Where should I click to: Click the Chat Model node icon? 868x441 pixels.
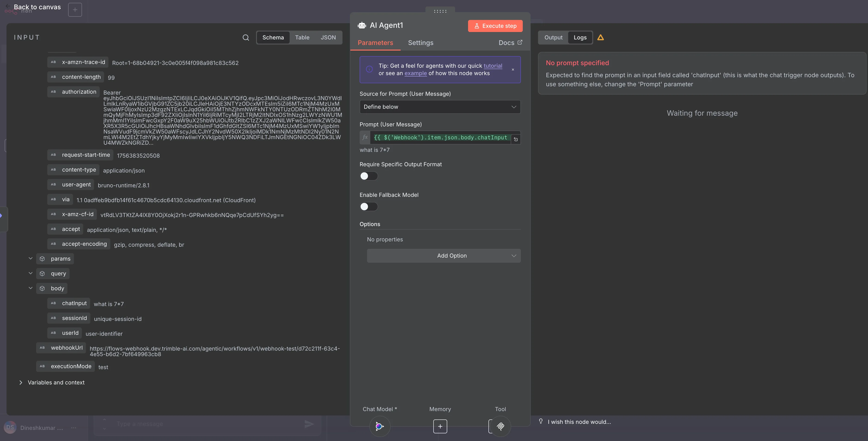point(380,426)
